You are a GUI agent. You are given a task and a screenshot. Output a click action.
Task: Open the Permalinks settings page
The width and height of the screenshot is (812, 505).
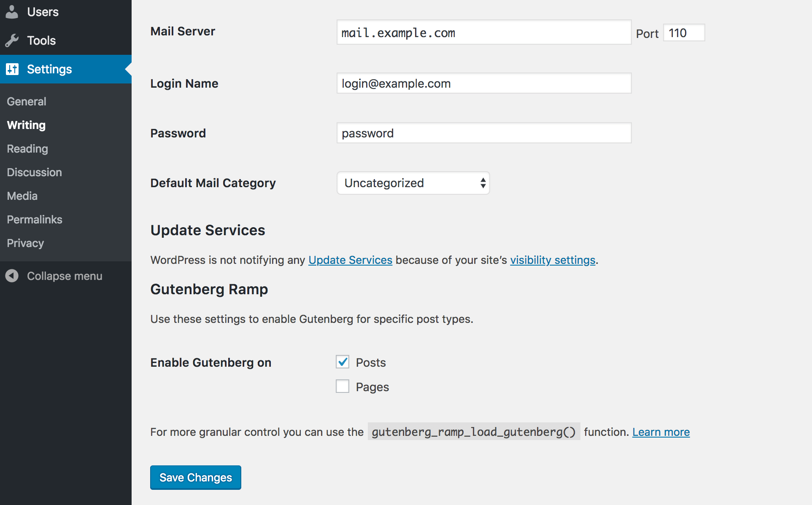click(x=34, y=219)
